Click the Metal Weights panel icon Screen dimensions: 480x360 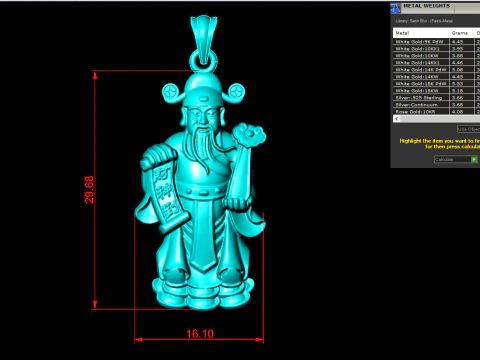(x=395, y=8)
